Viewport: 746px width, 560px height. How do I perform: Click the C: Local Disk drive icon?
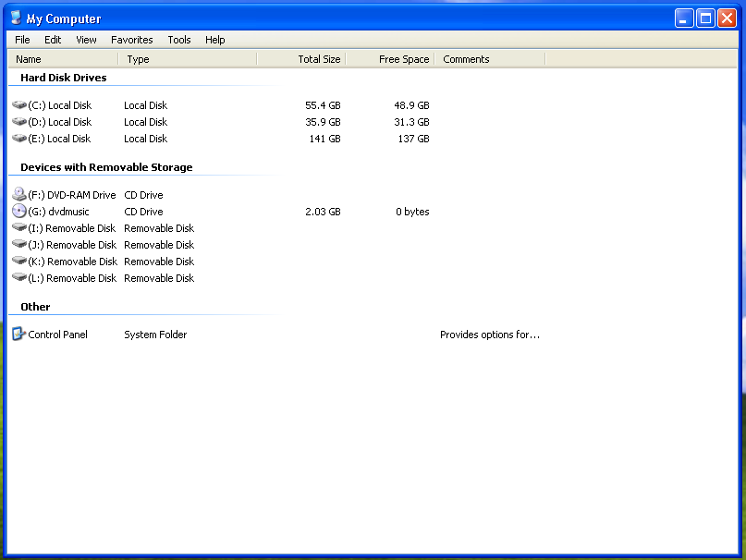pos(19,104)
